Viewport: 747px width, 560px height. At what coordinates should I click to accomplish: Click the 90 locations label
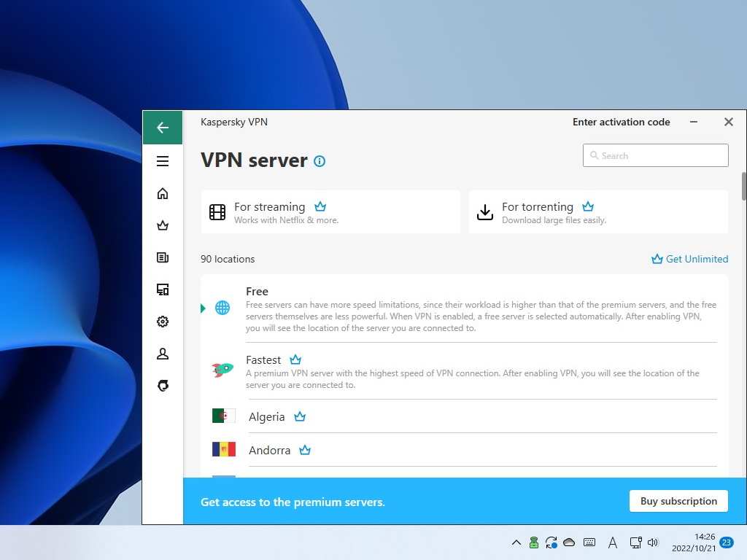(228, 259)
